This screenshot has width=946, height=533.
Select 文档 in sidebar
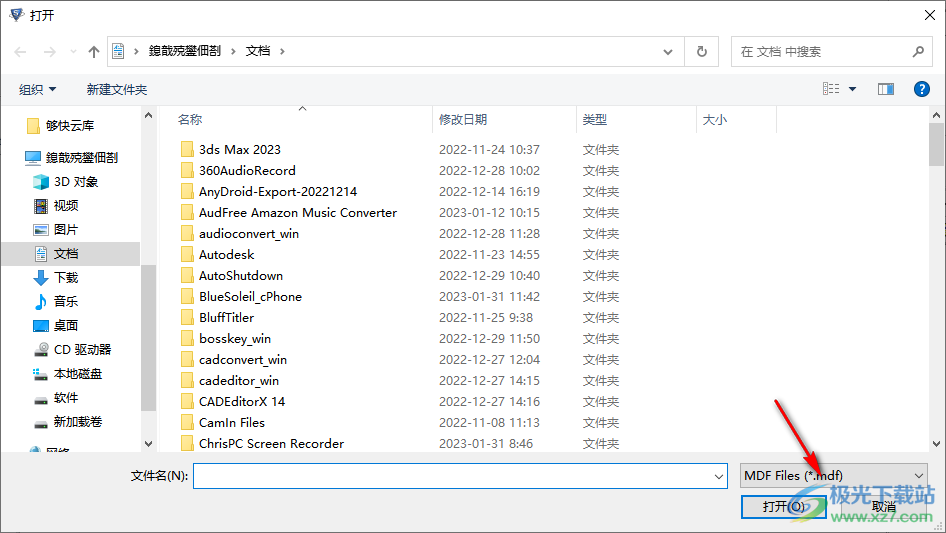click(x=71, y=254)
